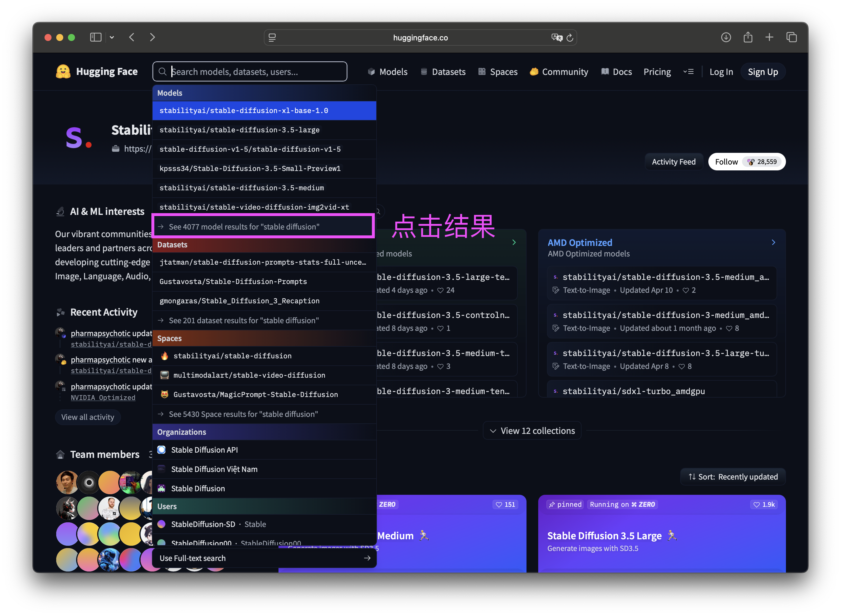Viewport: 841px width, 616px height.
Task: Show tab overview icon
Action: click(x=792, y=37)
